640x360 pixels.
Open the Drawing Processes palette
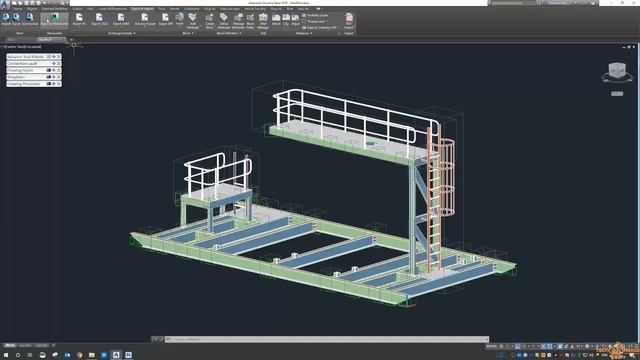click(24, 84)
